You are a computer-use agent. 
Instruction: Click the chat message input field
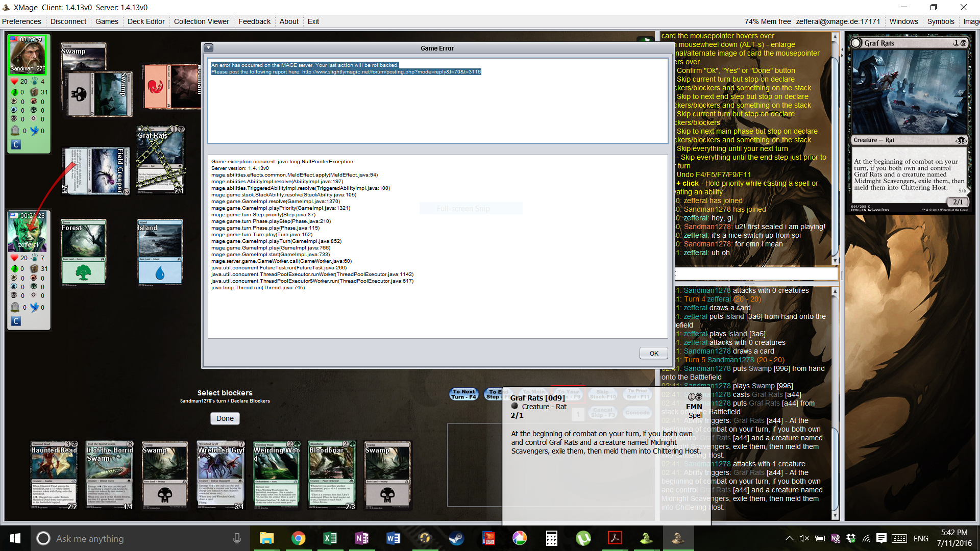click(x=756, y=274)
